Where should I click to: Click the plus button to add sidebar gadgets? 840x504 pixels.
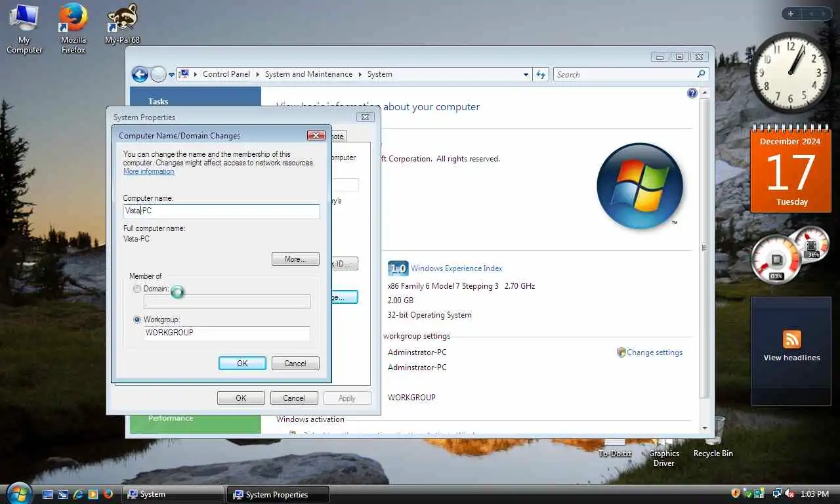(791, 14)
